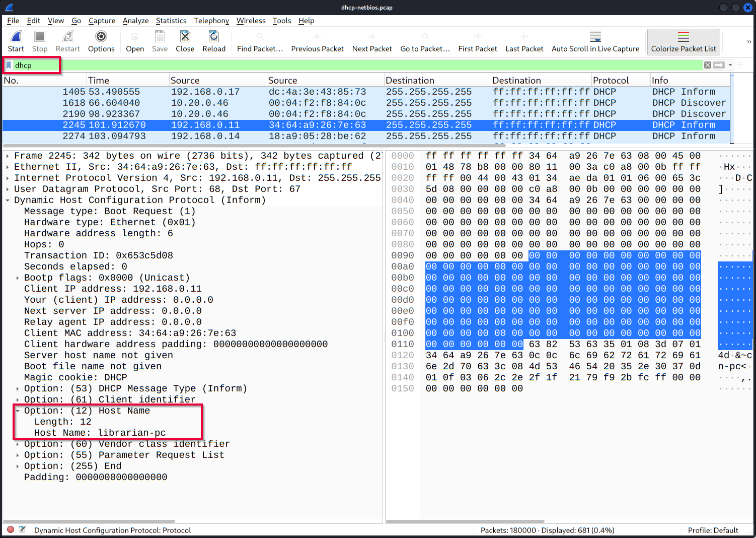The width and height of the screenshot is (756, 538).
Task: Expand the Frame 2245 tree node
Action: point(8,156)
